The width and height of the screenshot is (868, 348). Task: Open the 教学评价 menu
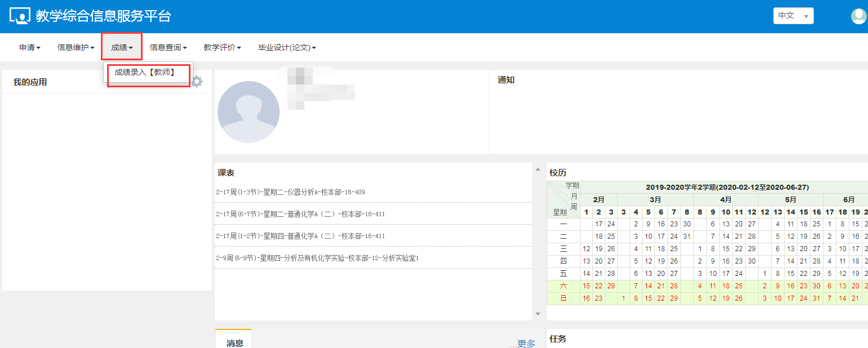pos(222,48)
